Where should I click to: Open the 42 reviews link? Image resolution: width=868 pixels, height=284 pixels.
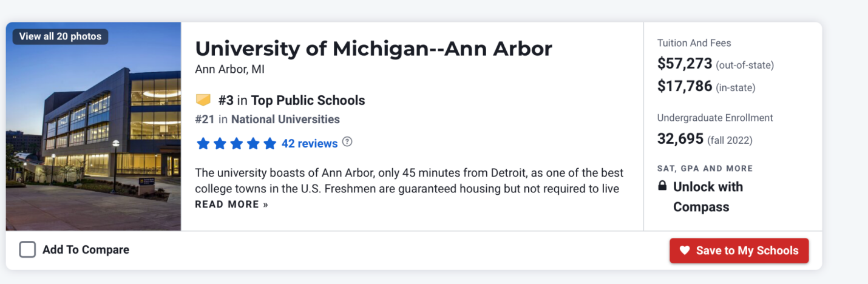pos(310,144)
